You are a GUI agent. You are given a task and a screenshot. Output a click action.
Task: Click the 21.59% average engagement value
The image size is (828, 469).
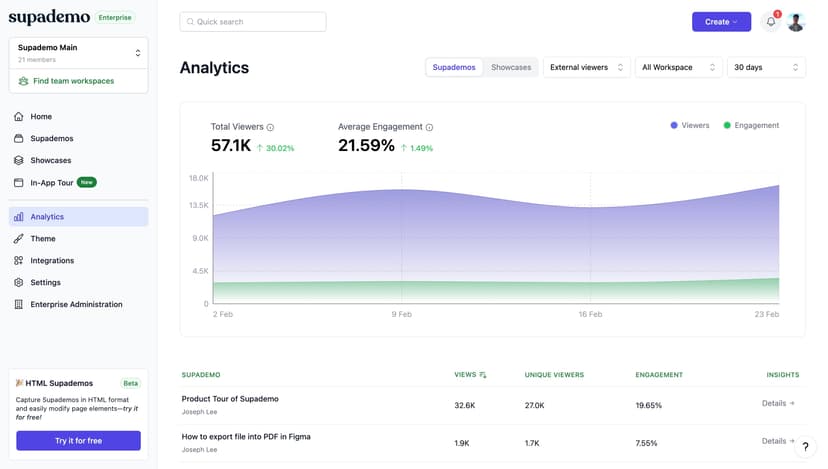[366, 145]
